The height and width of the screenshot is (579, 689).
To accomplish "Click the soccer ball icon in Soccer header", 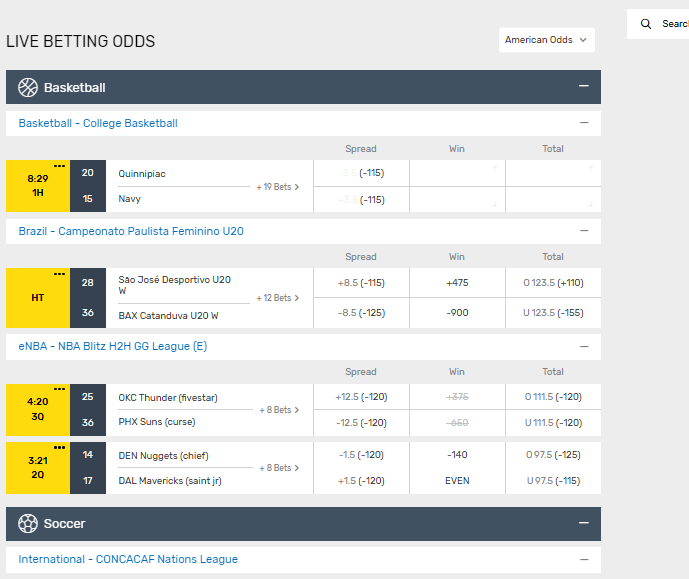I will point(28,523).
